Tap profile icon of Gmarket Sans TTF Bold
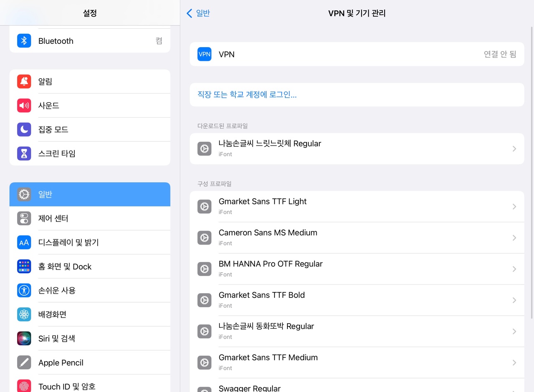This screenshot has width=534, height=392. [204, 300]
